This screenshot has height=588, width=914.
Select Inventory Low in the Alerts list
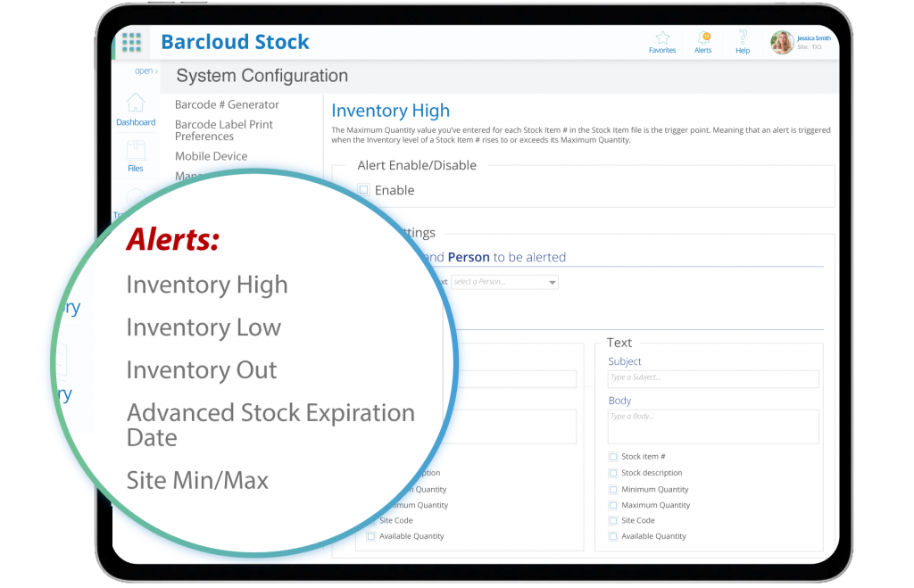point(204,327)
